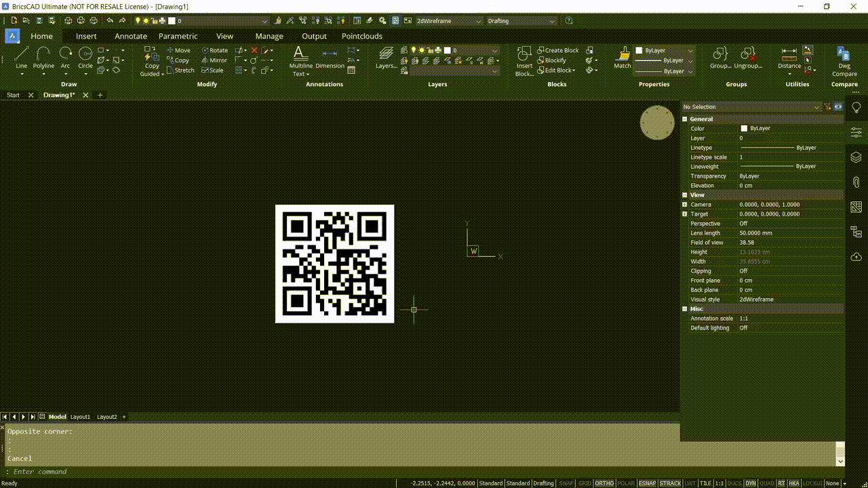The height and width of the screenshot is (488, 868).
Task: Click the Match properties brush
Action: coord(623,58)
